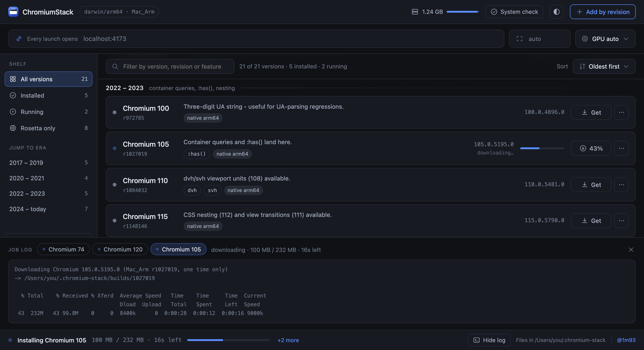This screenshot has width=644, height=350.
Task: Click the dvh feature tag on Chromium 110
Action: pos(192,190)
